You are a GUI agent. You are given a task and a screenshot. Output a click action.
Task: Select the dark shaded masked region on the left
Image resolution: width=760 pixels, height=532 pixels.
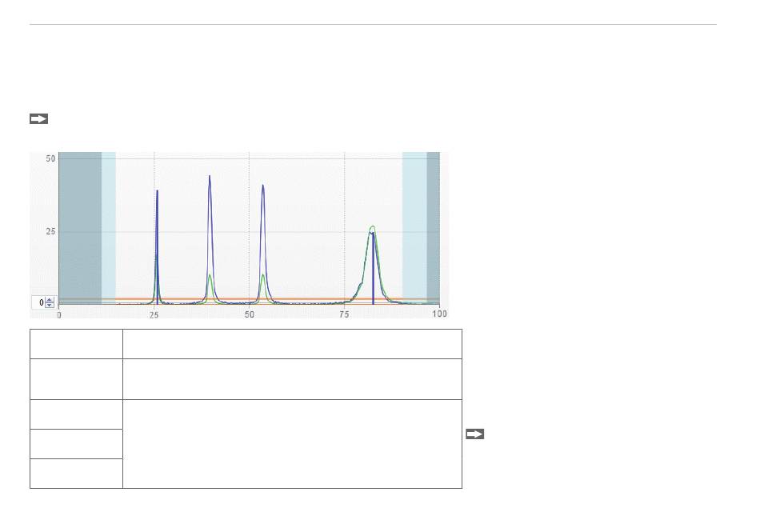(x=80, y=228)
